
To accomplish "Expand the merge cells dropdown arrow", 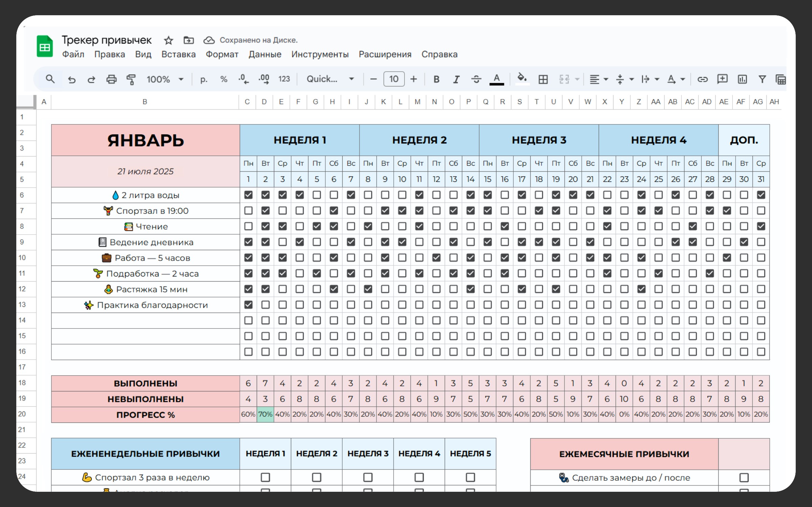I will click(x=577, y=79).
